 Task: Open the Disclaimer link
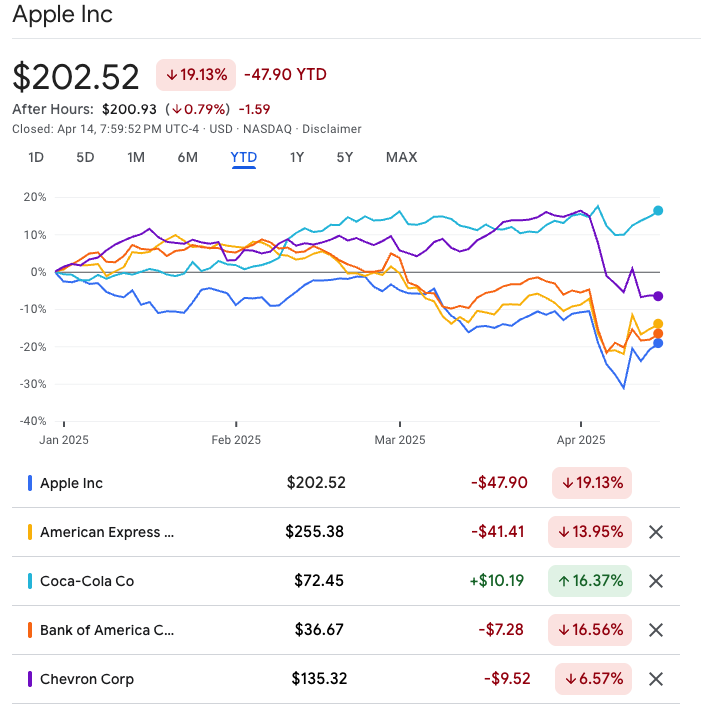coord(332,129)
